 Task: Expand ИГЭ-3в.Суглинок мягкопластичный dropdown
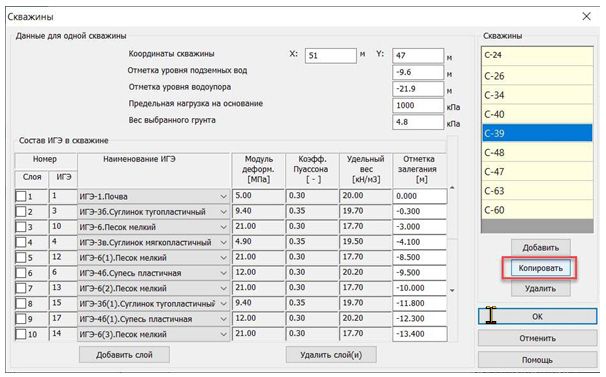223,242
